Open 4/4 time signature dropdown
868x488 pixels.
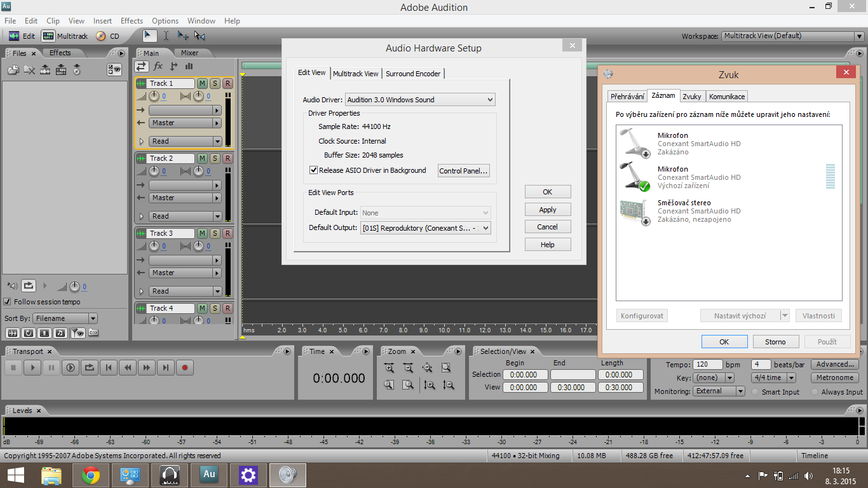[773, 377]
